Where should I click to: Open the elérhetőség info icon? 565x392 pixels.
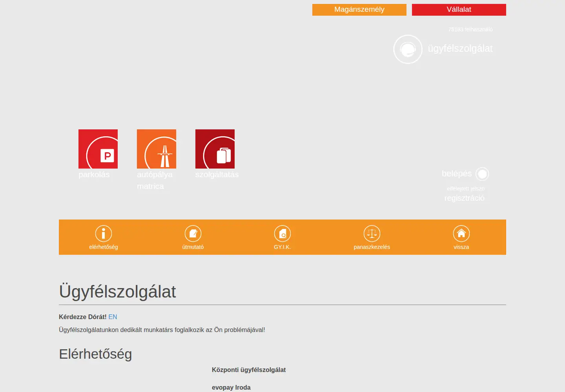point(104,234)
